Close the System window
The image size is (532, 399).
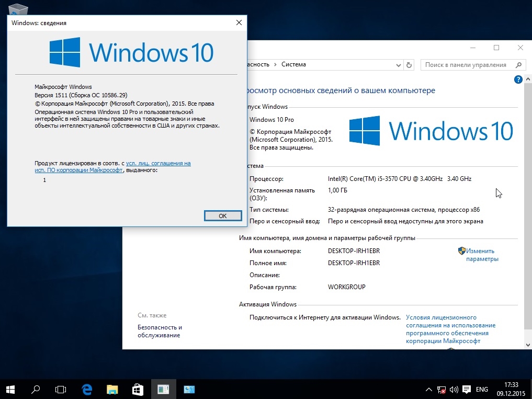coord(520,48)
